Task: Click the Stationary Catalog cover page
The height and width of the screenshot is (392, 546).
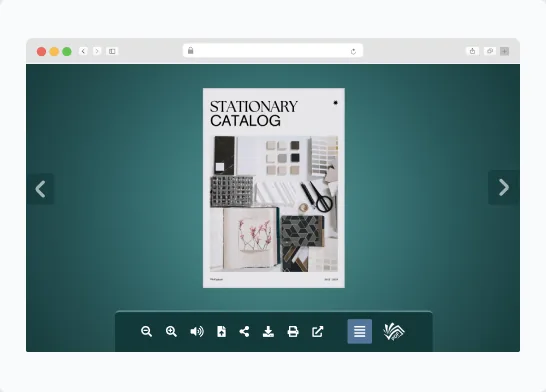Action: 274,188
